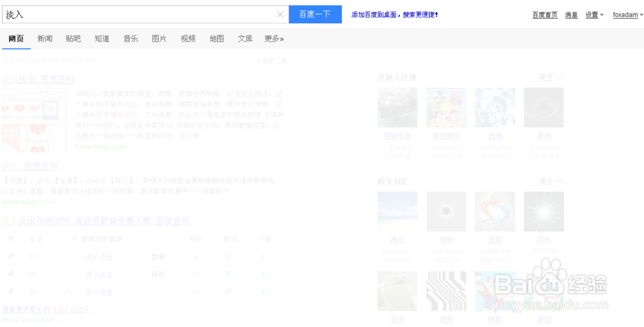Uncheck the checkbox for song 01

click(x=11, y=256)
